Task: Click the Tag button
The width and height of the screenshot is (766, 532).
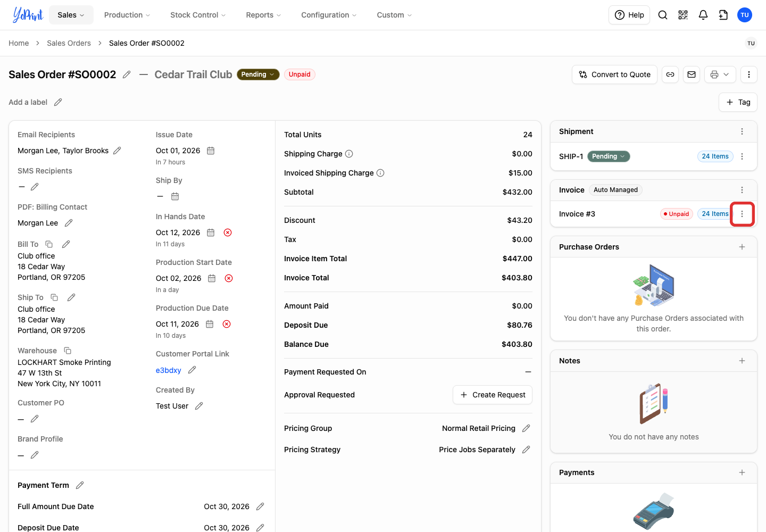Action: pos(738,102)
